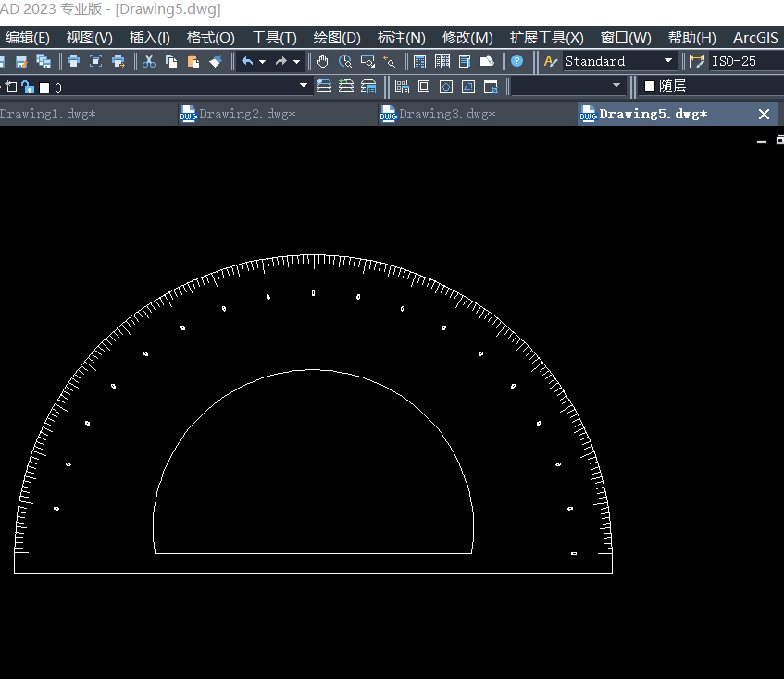
Task: Switch to Drawing2.dwg tab
Action: pyautogui.click(x=278, y=115)
